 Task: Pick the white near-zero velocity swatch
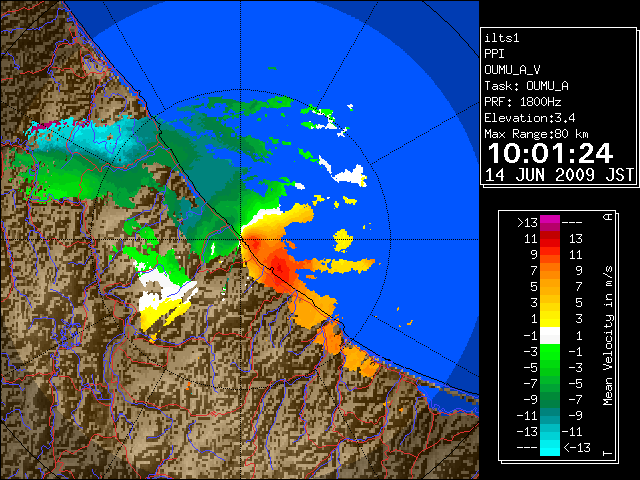tap(550, 336)
